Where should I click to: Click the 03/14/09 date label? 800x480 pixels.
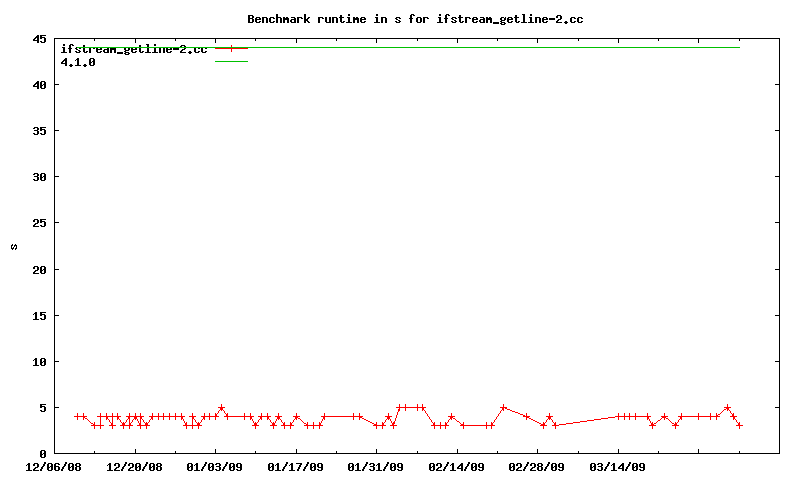(618, 466)
